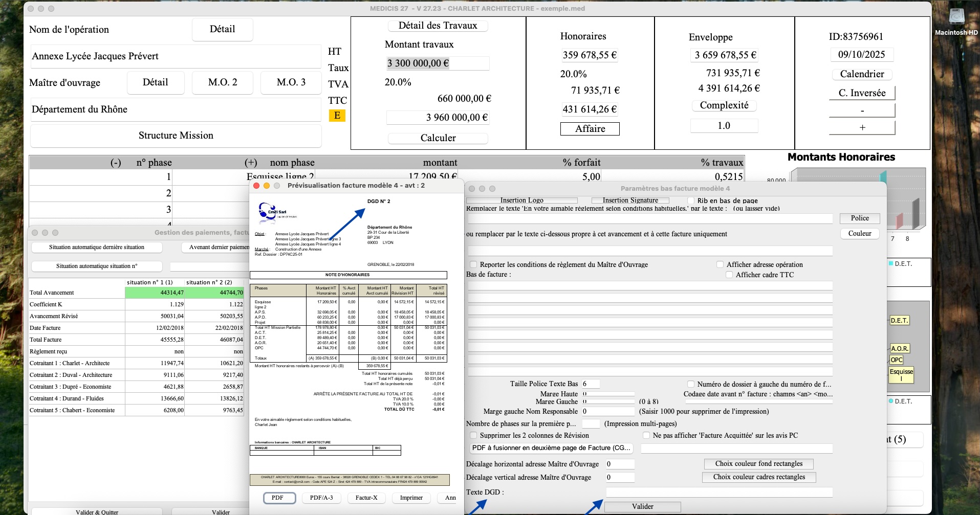Viewport: 980px width, 515px height.
Task: Check Afficher cadre TTC option
Action: 729,275
